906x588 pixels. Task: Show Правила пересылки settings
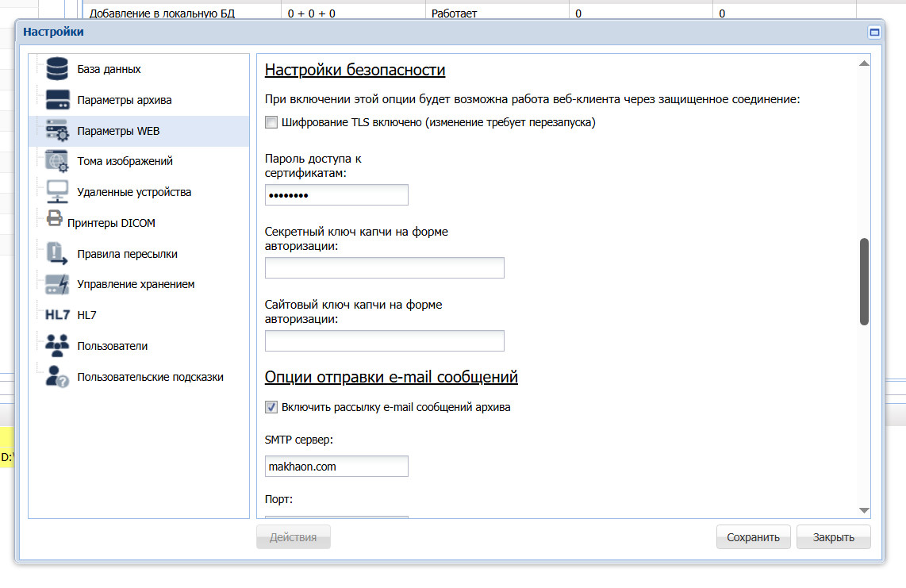127,254
